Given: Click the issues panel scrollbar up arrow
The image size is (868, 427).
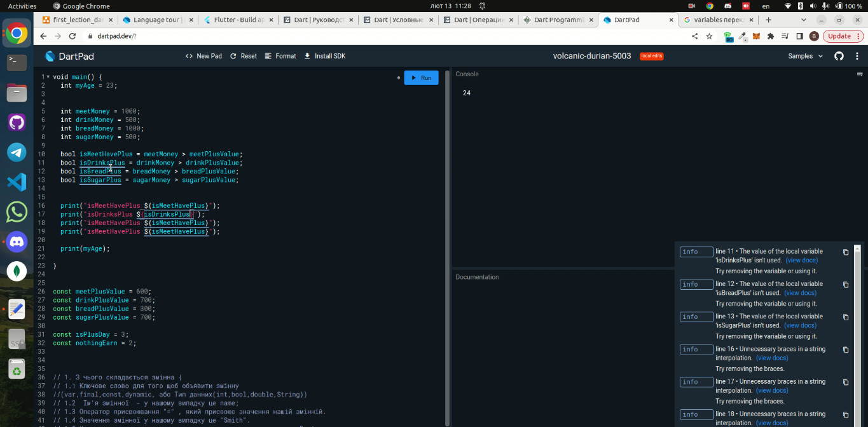Looking at the screenshot, I should [857, 248].
